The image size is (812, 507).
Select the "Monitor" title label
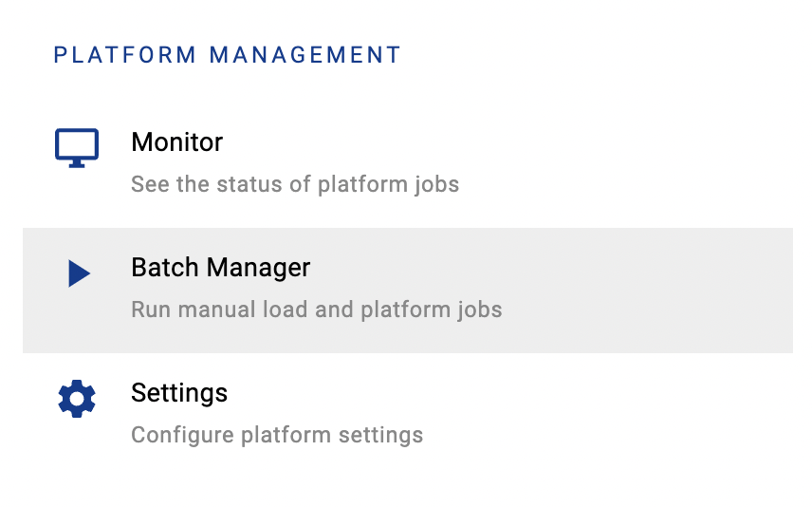(176, 142)
